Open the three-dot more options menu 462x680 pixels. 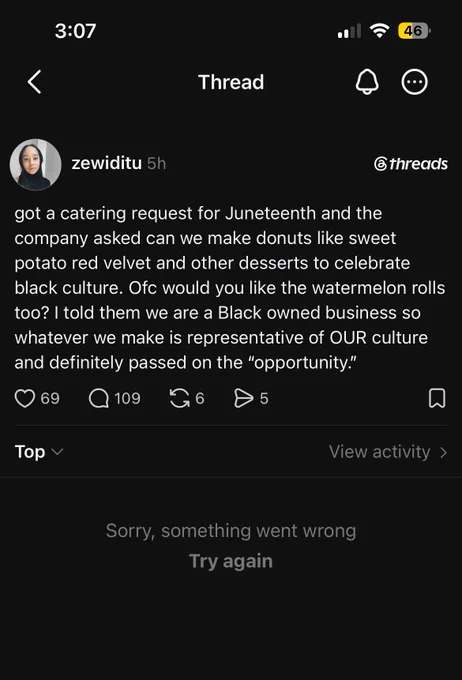(414, 82)
